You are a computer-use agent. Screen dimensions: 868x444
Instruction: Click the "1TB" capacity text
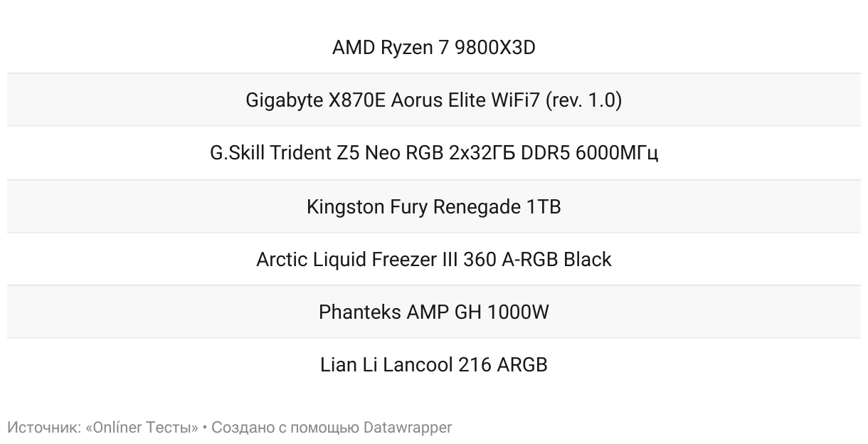544,207
